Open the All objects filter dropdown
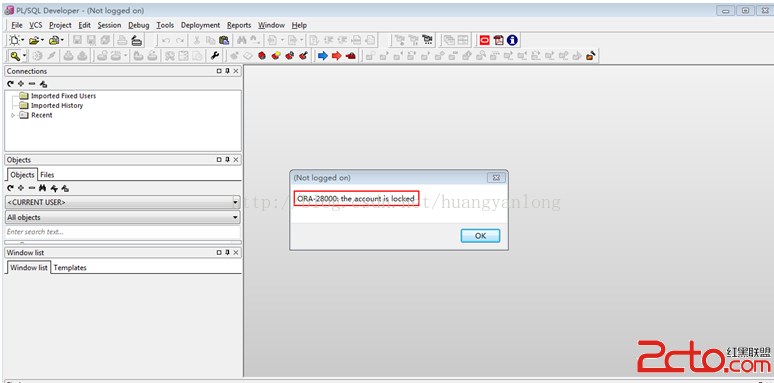Image resolution: width=774 pixels, height=383 pixels. click(235, 217)
